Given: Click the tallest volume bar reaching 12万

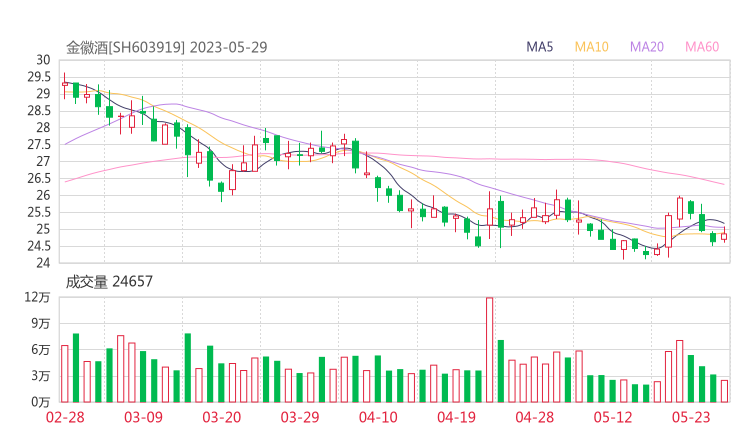Looking at the screenshot, I should [489, 350].
